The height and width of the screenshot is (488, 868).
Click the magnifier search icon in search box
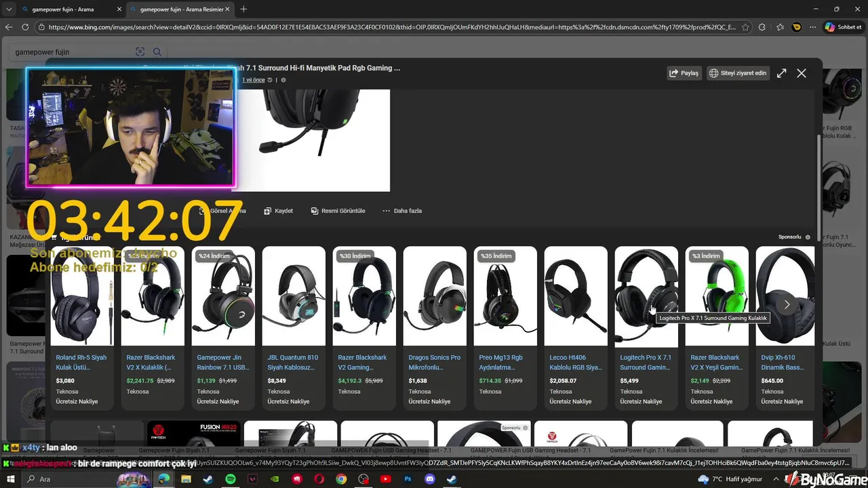[x=157, y=52]
